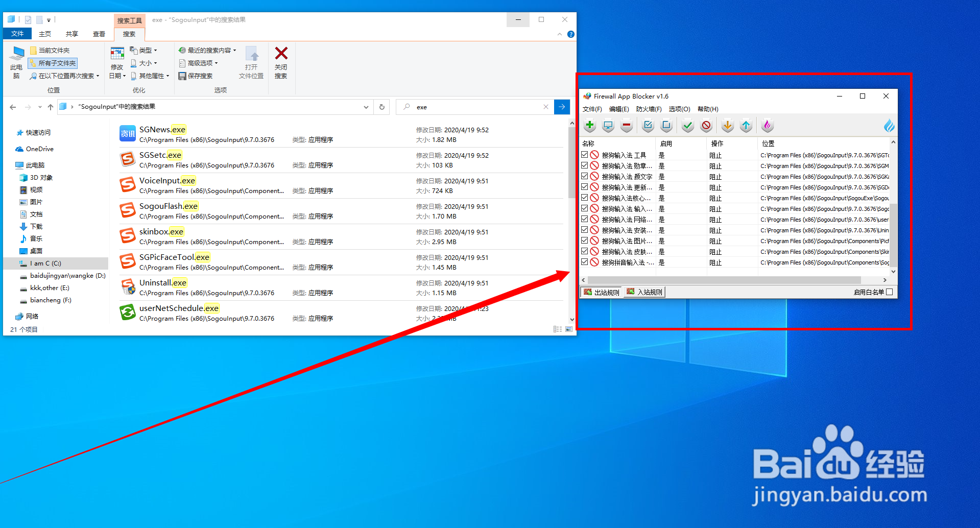Image resolution: width=980 pixels, height=528 pixels.
Task: Uncheck the 搜狗输入法 工具 rule checkbox
Action: (585, 155)
